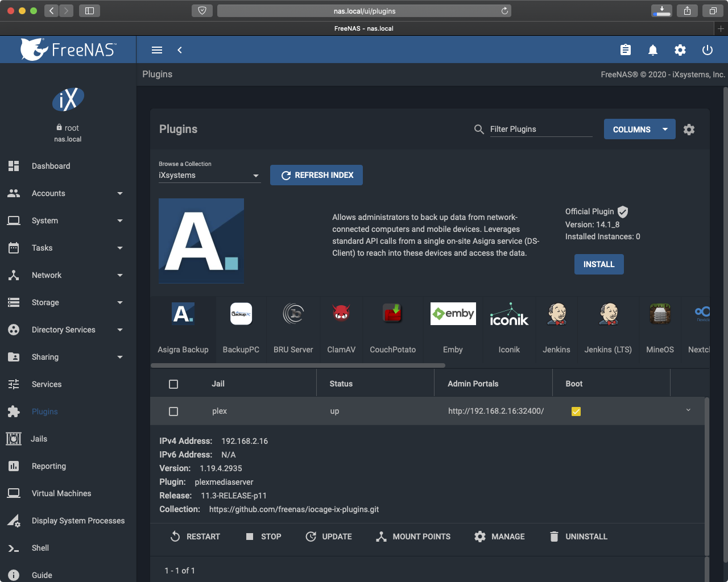
Task: Expand the System menu
Action: pyautogui.click(x=68, y=221)
